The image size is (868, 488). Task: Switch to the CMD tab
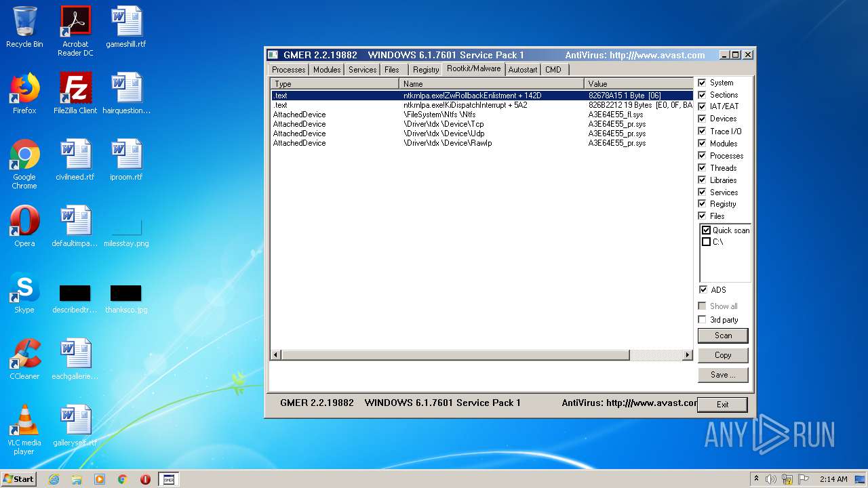553,70
